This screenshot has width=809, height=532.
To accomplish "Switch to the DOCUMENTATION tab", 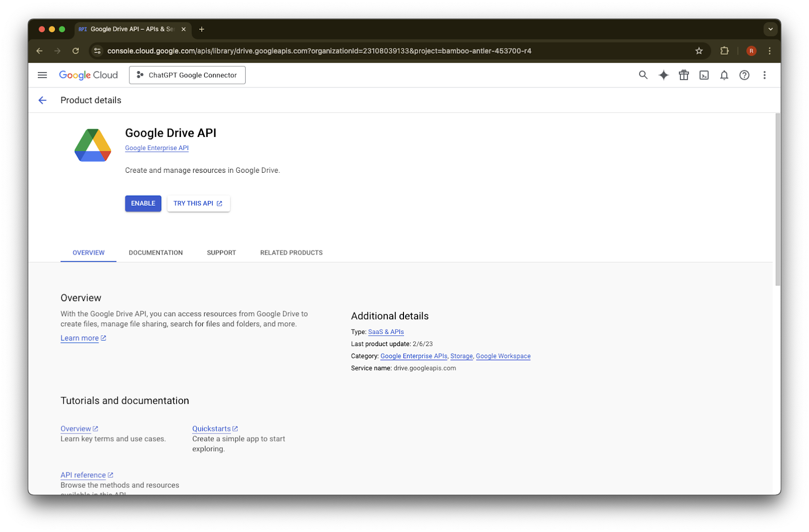I will (156, 253).
